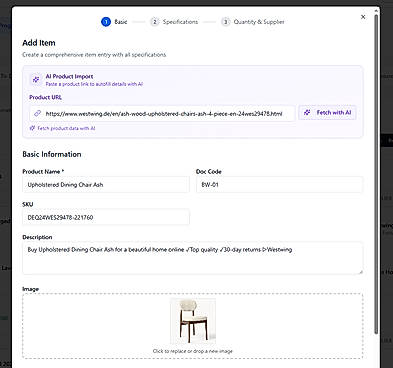Click the sparkle icon beside Fetch product data with AI

click(x=32, y=128)
